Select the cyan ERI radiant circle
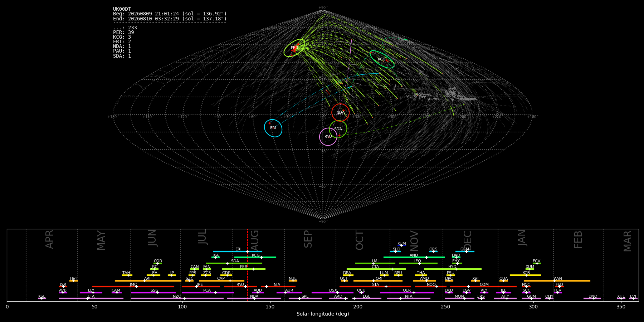This screenshot has height=322, width=644. pos(273,128)
